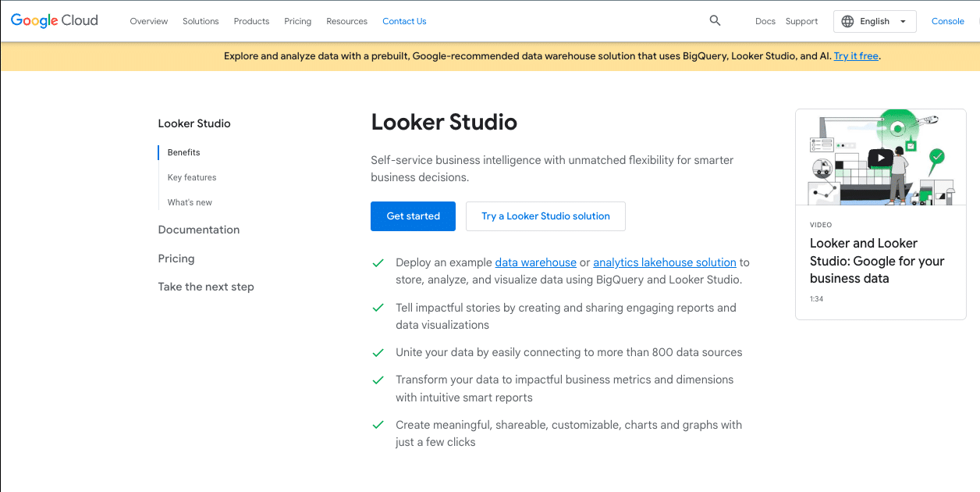Viewport: 980px width, 492px height.
Task: Click the 1:34 video duration text
Action: 817,299
